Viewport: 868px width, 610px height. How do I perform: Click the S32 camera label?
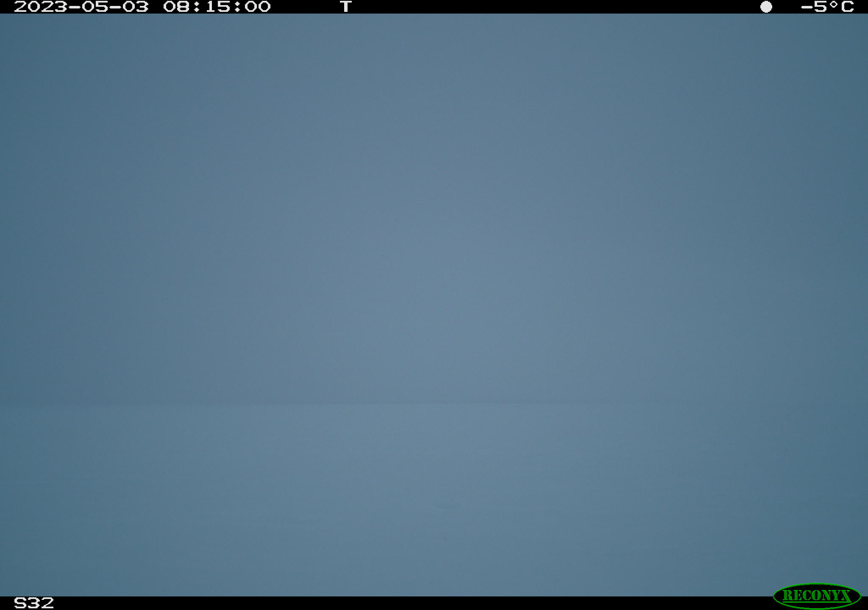pyautogui.click(x=34, y=603)
